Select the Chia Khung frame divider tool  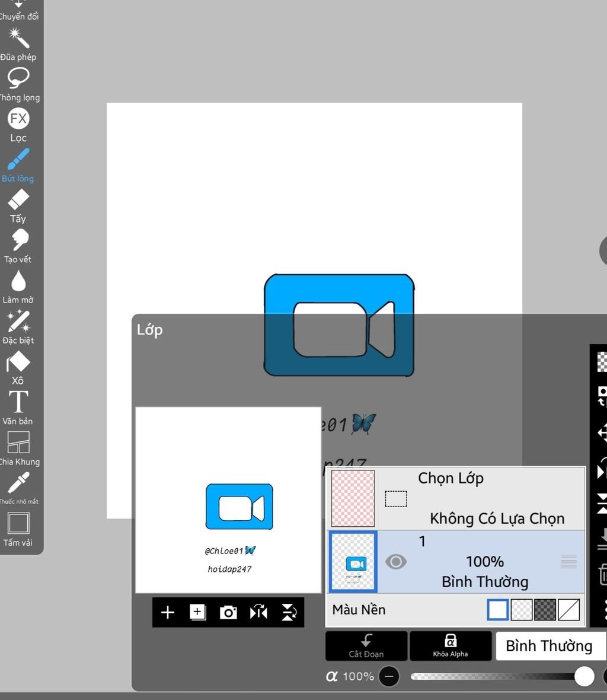(x=18, y=448)
